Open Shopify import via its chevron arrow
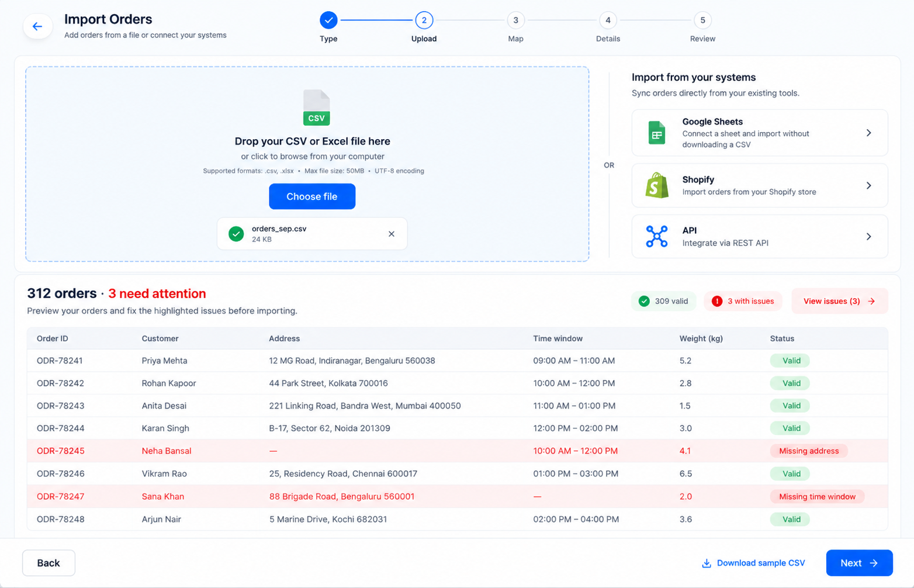The height and width of the screenshot is (588, 914). coord(869,185)
